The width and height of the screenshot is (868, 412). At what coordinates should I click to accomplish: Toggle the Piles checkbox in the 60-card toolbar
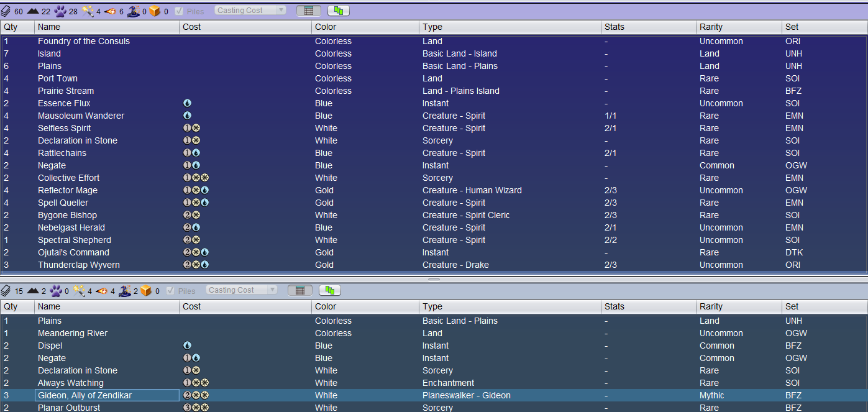pos(179,11)
